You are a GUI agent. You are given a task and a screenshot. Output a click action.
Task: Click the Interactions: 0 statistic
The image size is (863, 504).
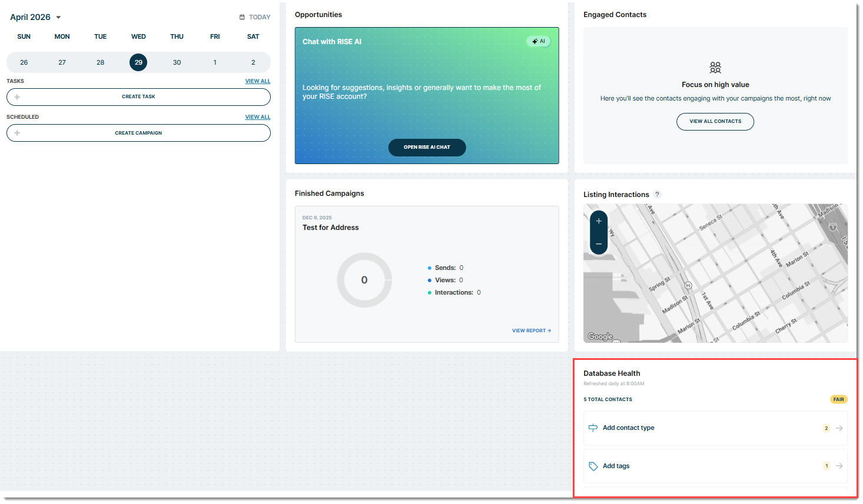click(x=454, y=292)
